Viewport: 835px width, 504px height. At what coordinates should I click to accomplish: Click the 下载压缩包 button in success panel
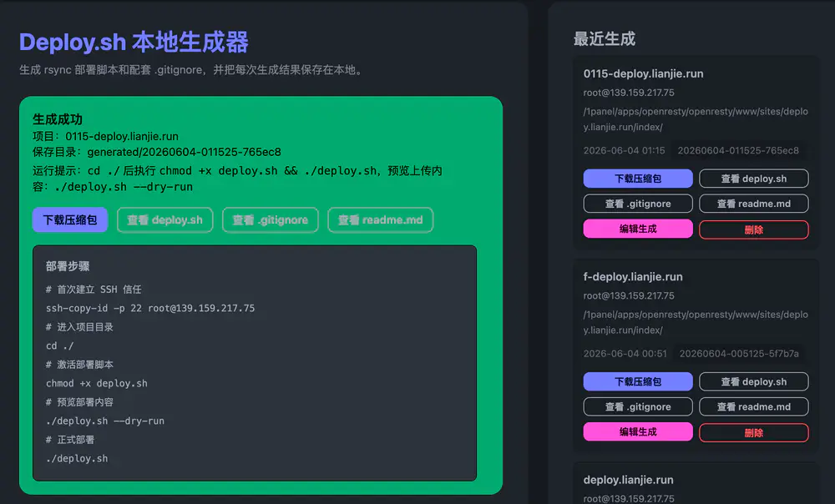[70, 219]
